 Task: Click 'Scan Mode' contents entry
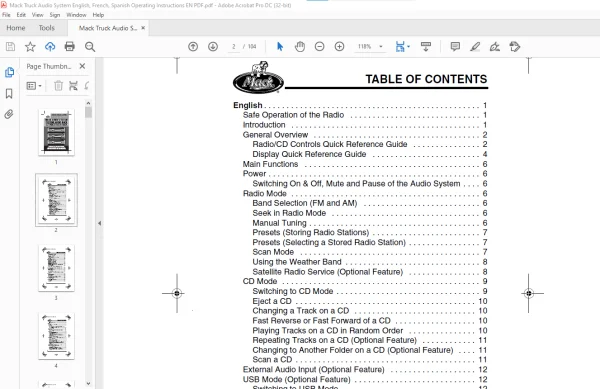pyautogui.click(x=273, y=252)
